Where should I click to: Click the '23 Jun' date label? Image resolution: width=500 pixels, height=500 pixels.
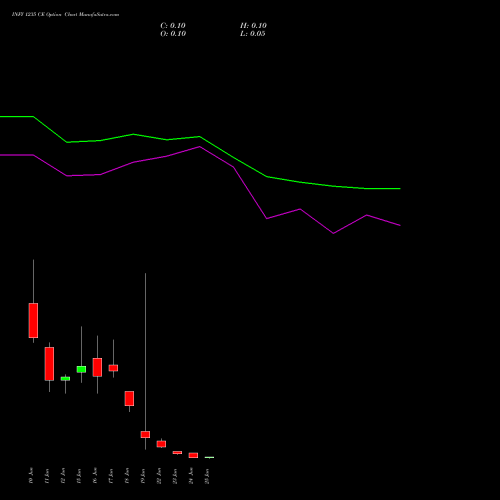coord(175,476)
